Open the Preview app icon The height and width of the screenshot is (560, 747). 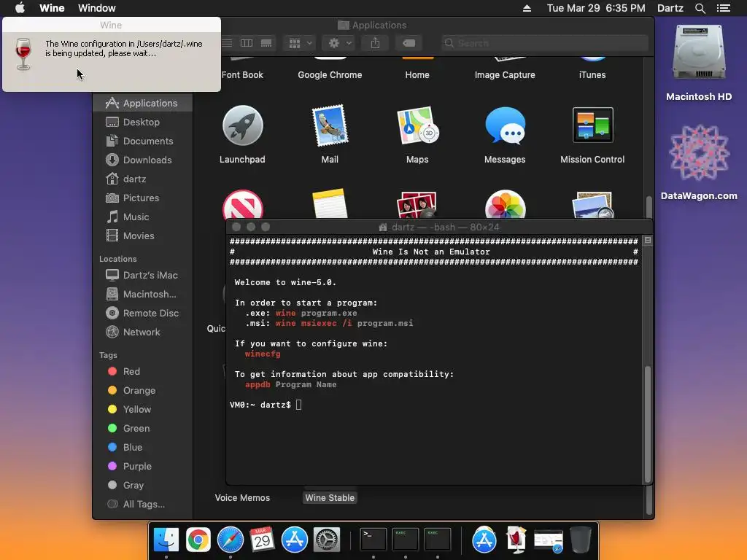(x=592, y=205)
